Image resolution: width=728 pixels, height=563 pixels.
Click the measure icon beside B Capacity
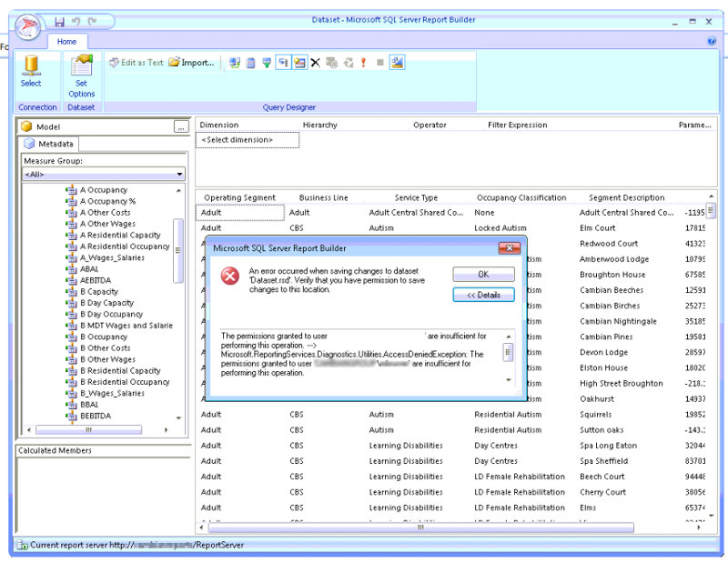point(72,291)
